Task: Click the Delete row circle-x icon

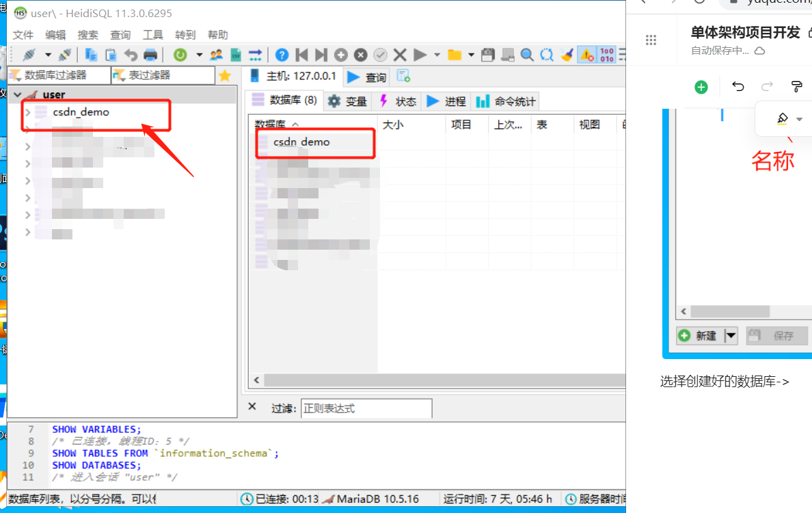Action: click(x=360, y=55)
